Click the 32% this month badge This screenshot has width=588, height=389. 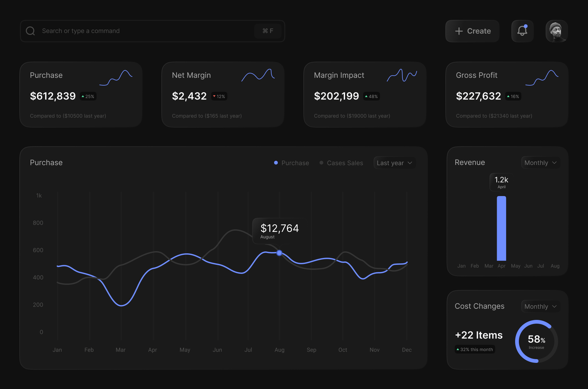click(475, 349)
